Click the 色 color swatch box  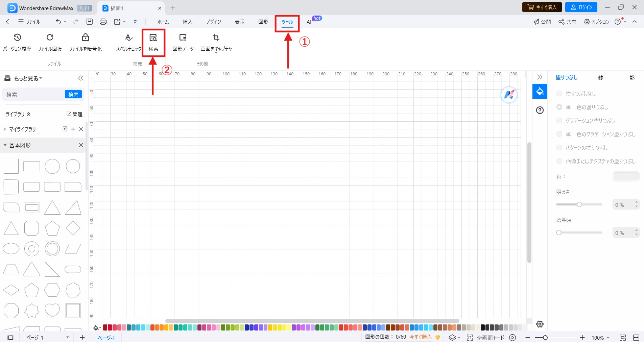(626, 176)
